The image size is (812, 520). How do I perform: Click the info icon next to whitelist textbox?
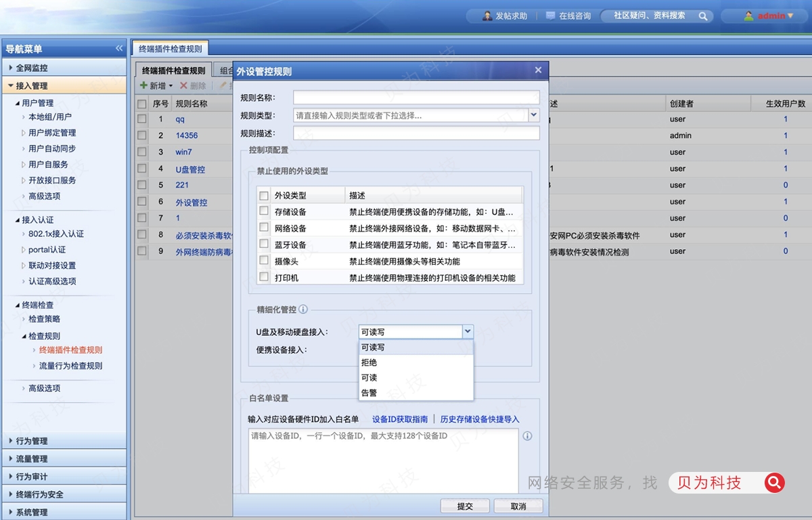528,436
